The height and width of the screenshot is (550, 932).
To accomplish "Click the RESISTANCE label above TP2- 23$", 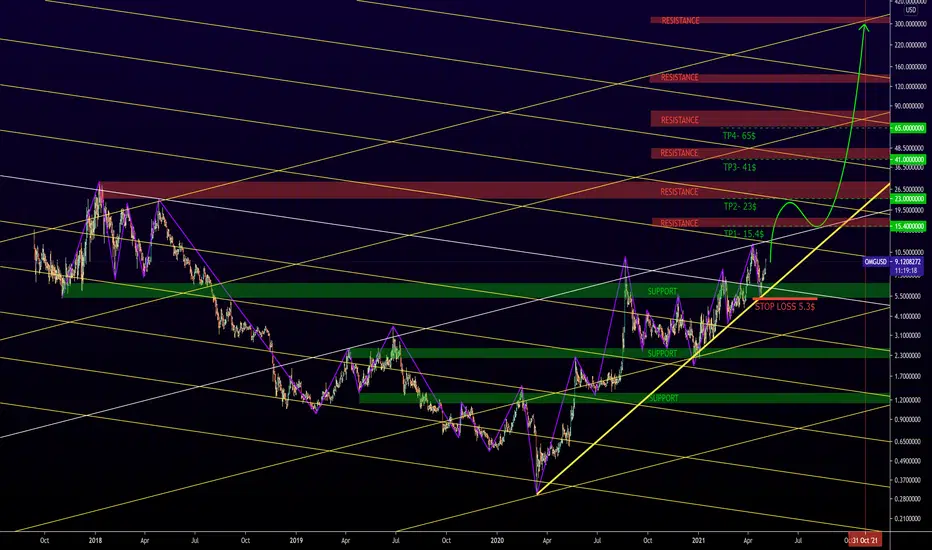I will [679, 192].
